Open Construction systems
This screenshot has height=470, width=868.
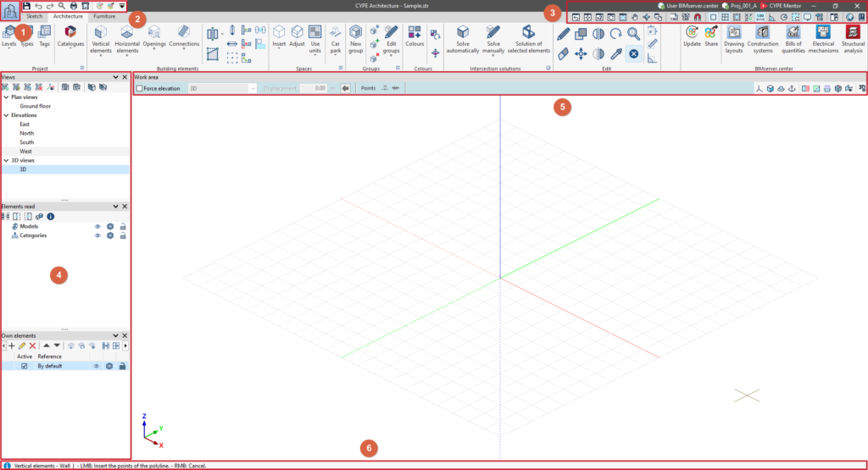pos(763,39)
